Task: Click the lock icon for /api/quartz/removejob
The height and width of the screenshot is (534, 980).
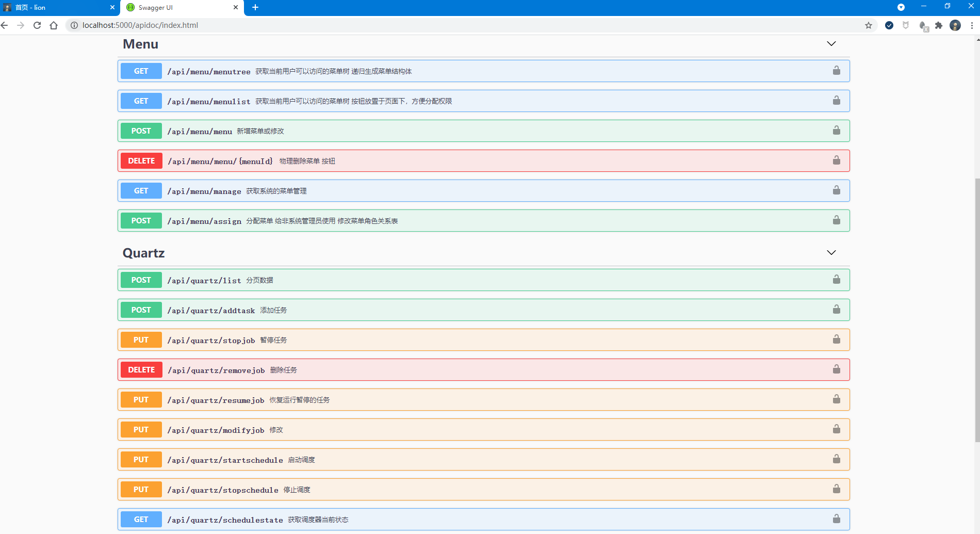Action: 836,369
